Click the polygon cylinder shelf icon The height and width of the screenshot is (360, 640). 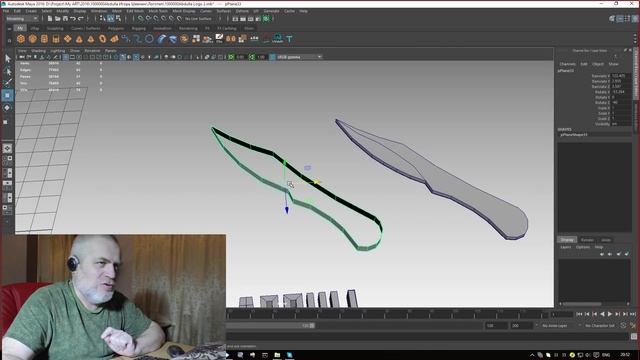tap(44, 39)
